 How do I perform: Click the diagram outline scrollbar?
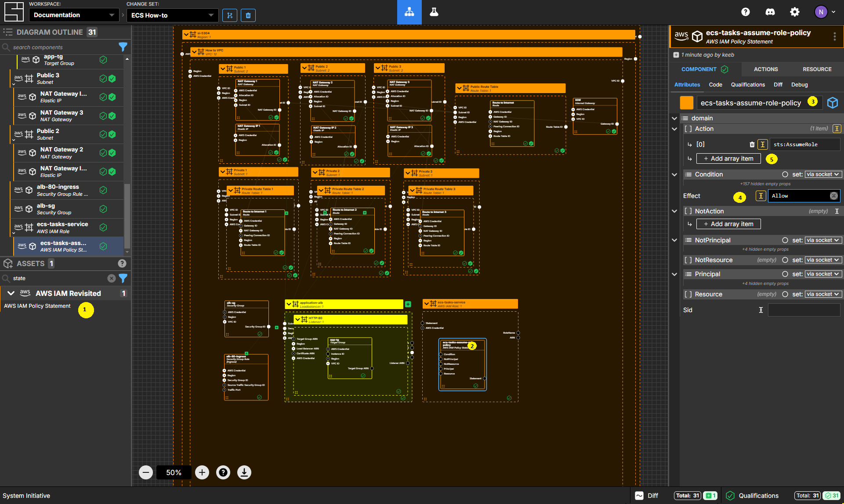coord(127,215)
